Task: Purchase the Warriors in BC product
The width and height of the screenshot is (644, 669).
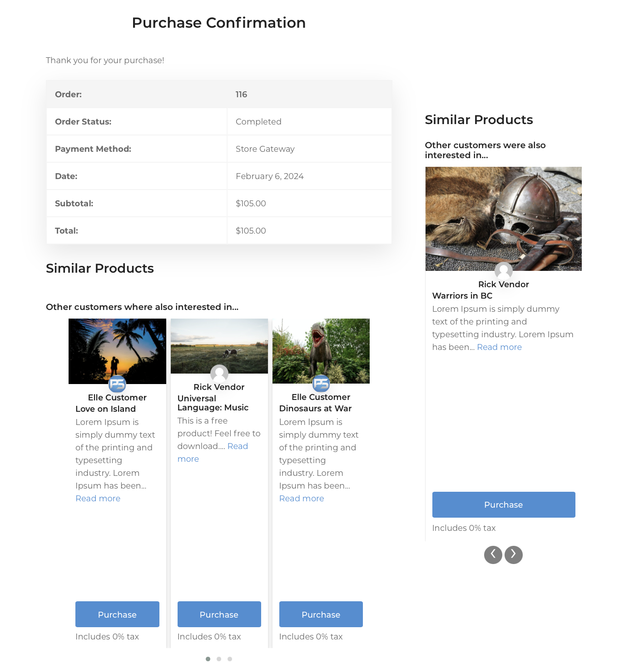Action: click(x=504, y=504)
